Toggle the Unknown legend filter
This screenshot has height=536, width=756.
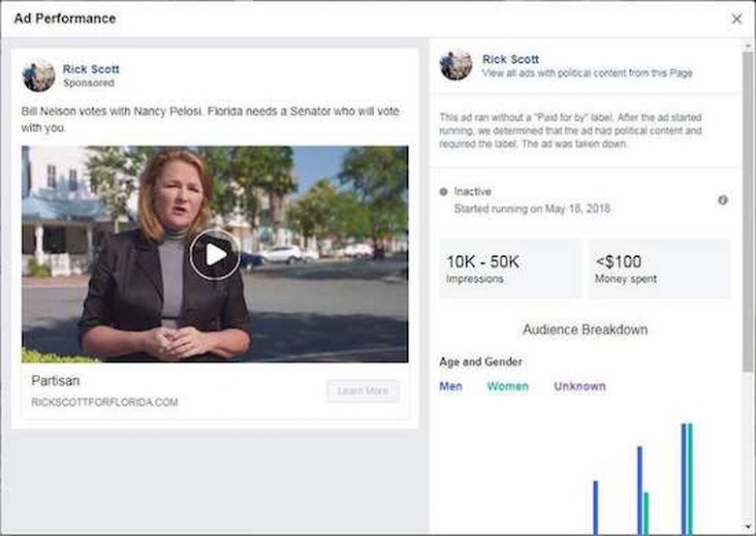(580, 387)
